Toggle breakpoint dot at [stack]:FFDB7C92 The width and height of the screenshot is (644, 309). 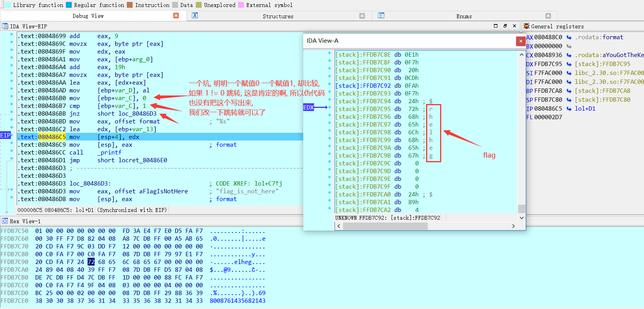(x=330, y=84)
